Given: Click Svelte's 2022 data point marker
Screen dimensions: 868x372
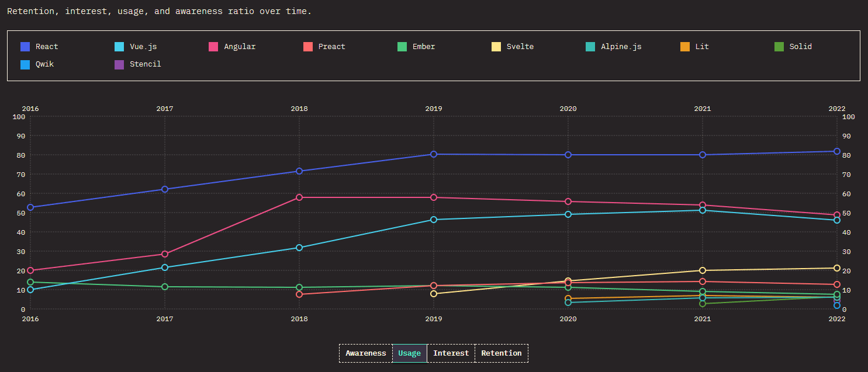Looking at the screenshot, I should tap(837, 268).
